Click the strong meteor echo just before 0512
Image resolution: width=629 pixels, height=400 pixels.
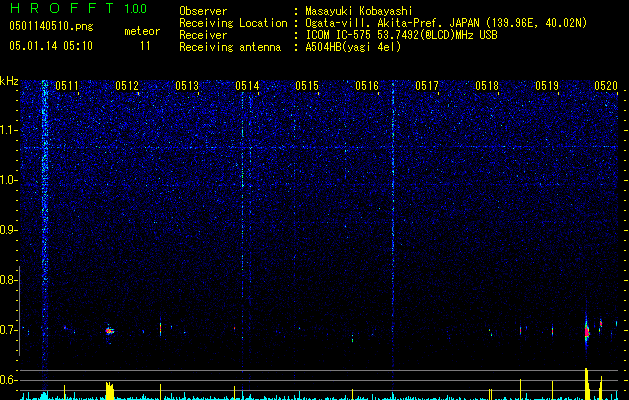(110, 331)
